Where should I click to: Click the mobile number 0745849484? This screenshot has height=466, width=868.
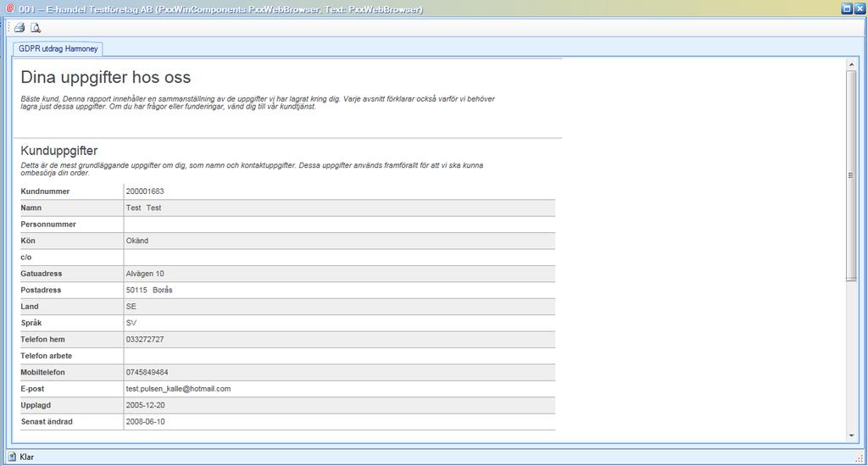[x=147, y=373]
